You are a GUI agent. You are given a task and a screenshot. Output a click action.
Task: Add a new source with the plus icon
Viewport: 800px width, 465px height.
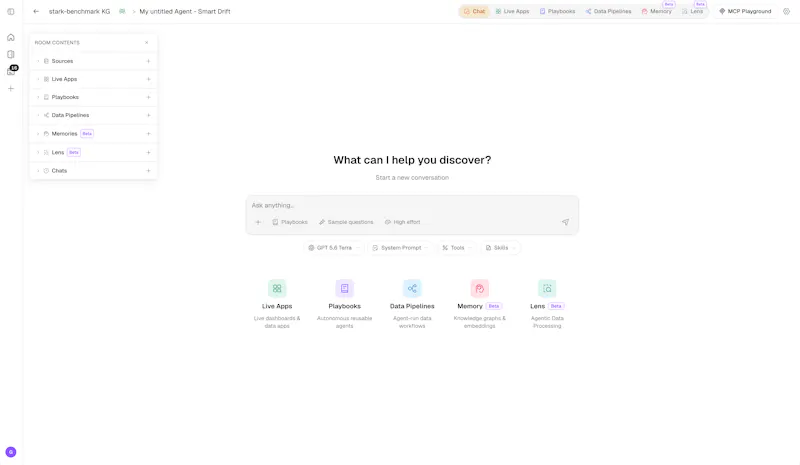[x=148, y=61]
